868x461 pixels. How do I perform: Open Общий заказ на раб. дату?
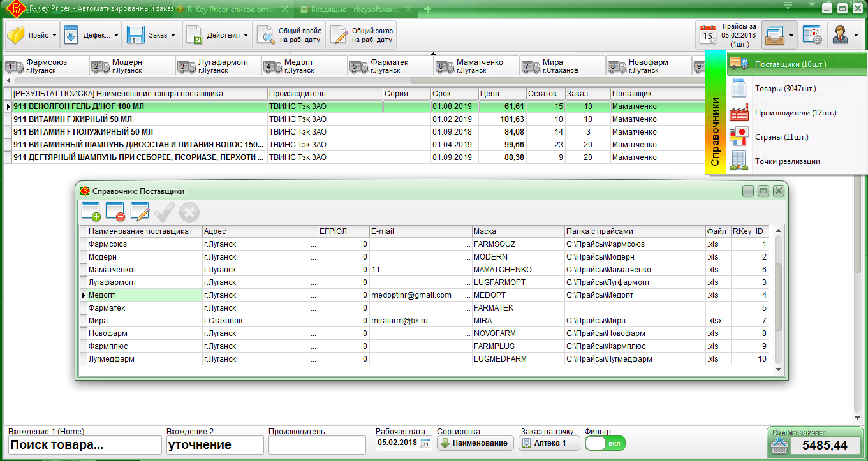pos(362,35)
